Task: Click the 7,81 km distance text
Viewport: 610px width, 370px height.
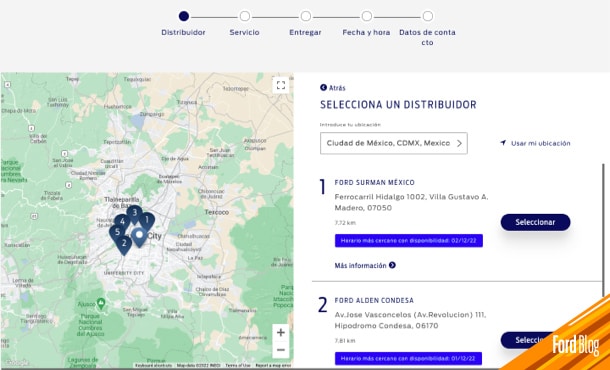Action: pos(345,341)
